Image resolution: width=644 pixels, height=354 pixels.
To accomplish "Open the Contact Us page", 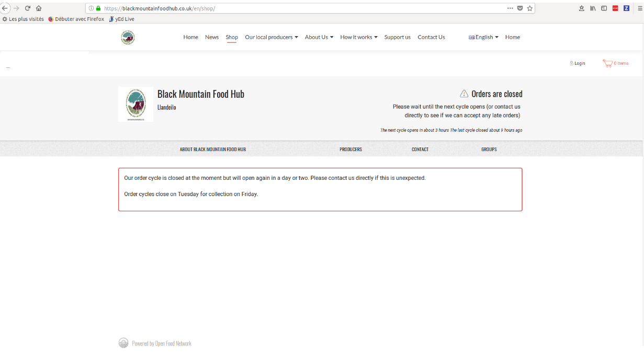I will 431,37.
